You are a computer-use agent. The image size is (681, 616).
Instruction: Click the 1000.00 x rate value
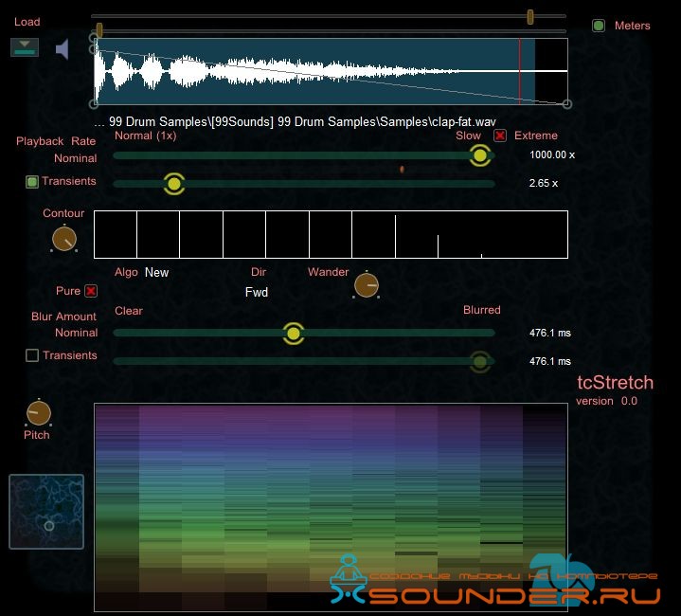coord(552,154)
